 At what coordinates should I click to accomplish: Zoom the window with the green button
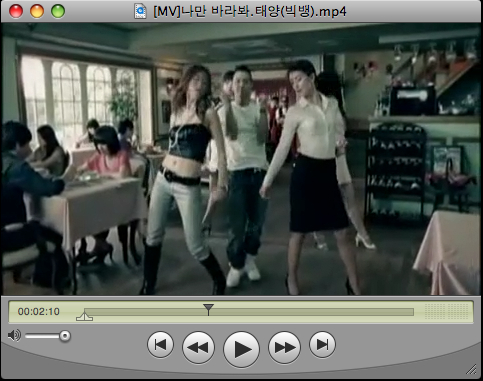click(58, 11)
